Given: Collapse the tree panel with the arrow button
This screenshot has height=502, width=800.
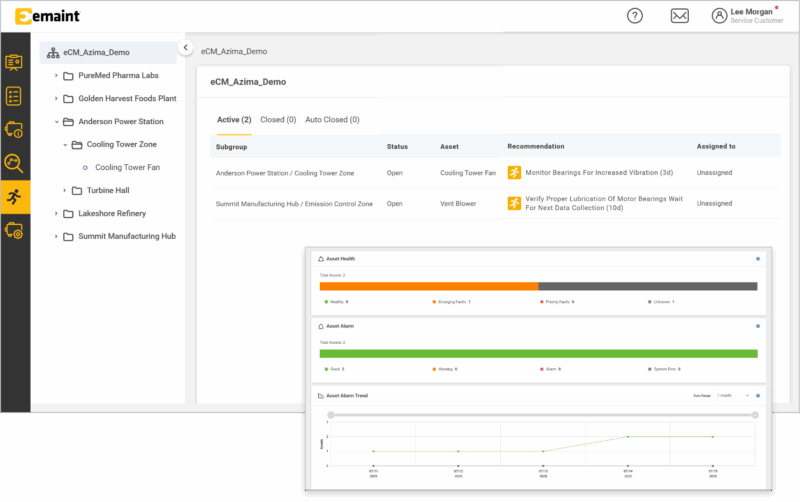Looking at the screenshot, I should [x=185, y=47].
